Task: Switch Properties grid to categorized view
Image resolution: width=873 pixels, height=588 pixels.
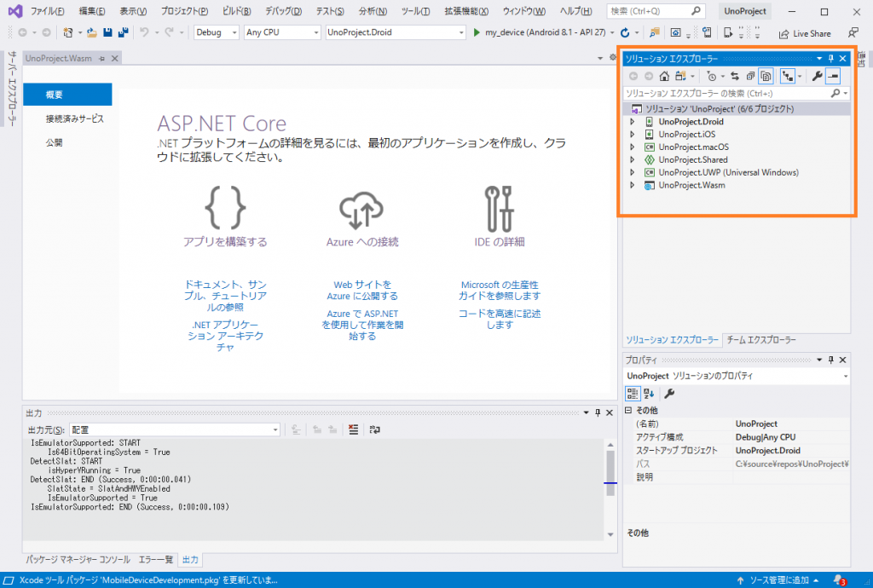Action: click(x=633, y=393)
